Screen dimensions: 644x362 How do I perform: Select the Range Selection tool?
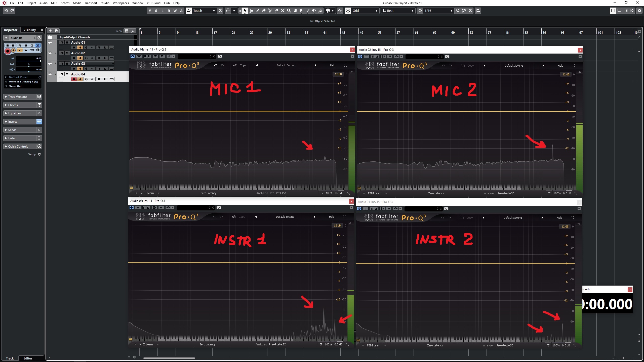tap(251, 11)
